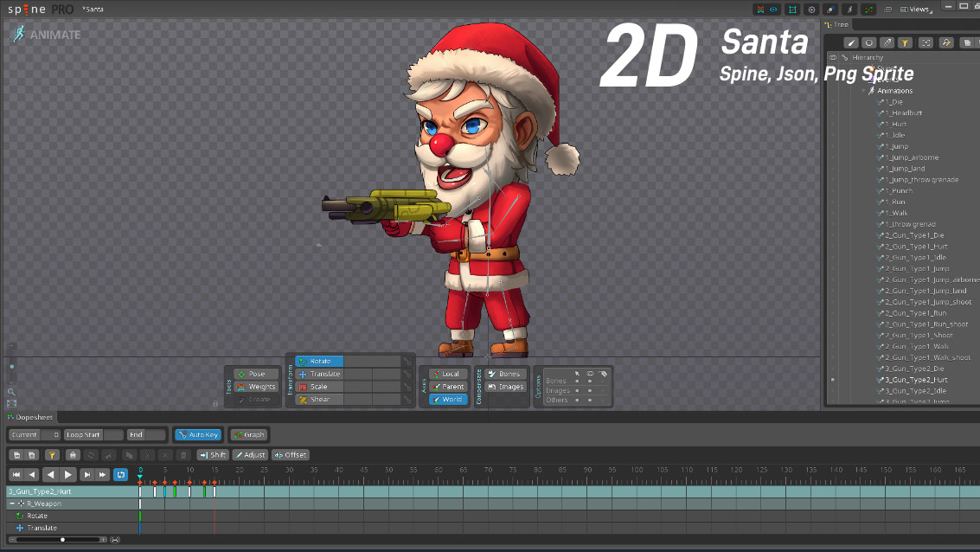The width and height of the screenshot is (980, 552).
Task: Open the Graph editor view
Action: coord(249,434)
